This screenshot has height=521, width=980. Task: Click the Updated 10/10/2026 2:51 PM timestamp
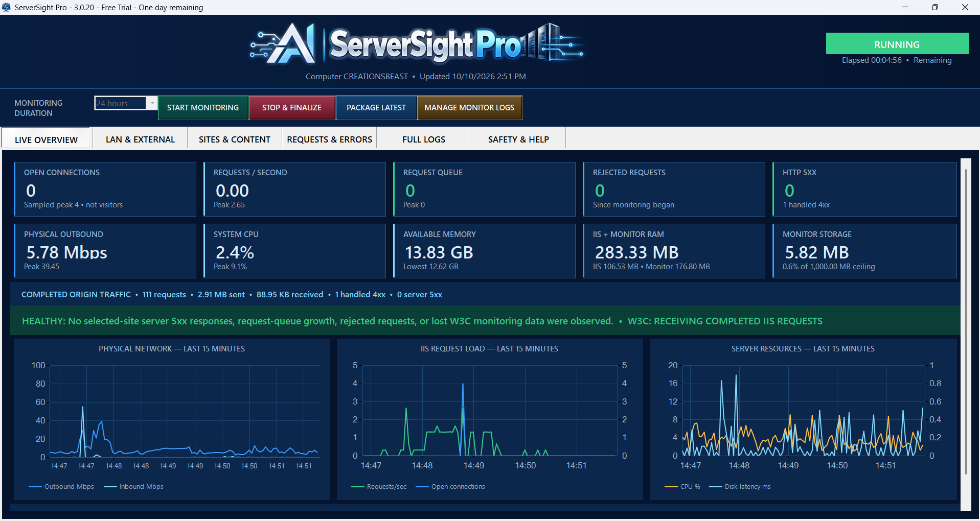[x=473, y=77]
